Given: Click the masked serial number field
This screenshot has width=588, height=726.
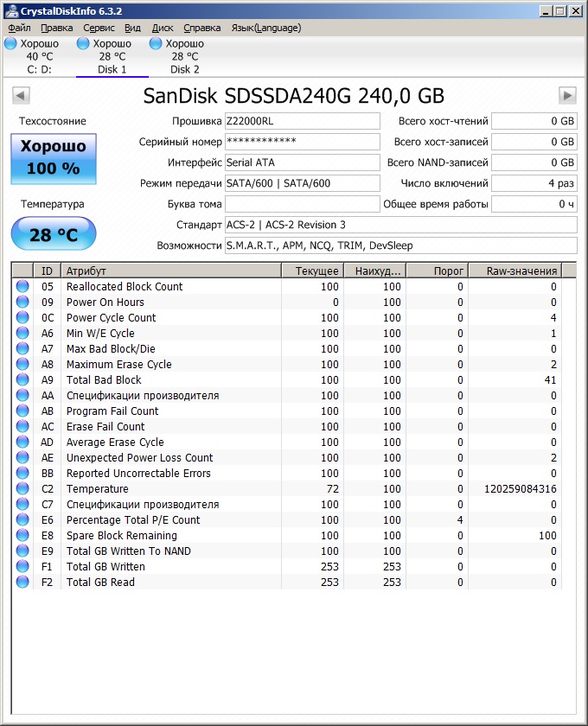Looking at the screenshot, I should pyautogui.click(x=302, y=142).
